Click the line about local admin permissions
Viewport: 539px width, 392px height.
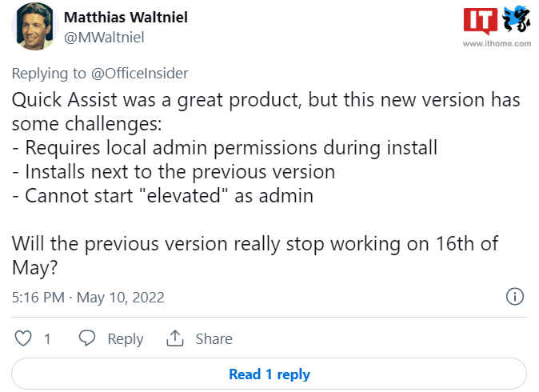pyautogui.click(x=224, y=149)
